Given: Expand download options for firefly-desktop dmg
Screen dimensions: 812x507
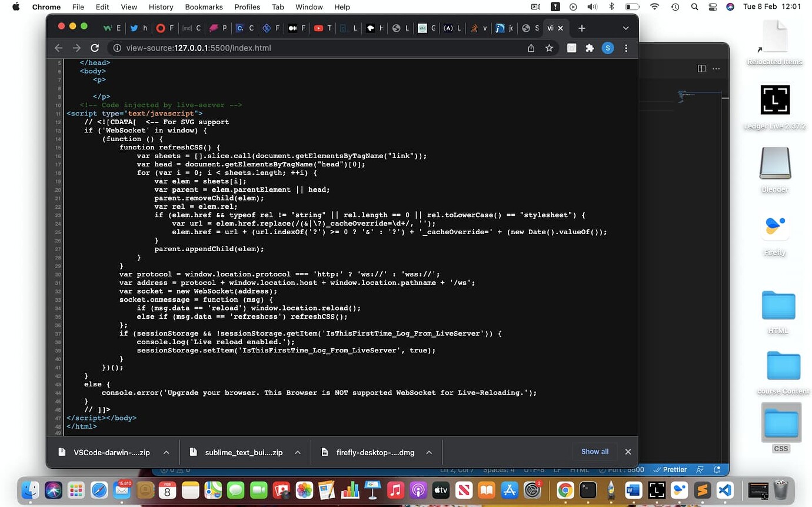Looking at the screenshot, I should point(430,452).
